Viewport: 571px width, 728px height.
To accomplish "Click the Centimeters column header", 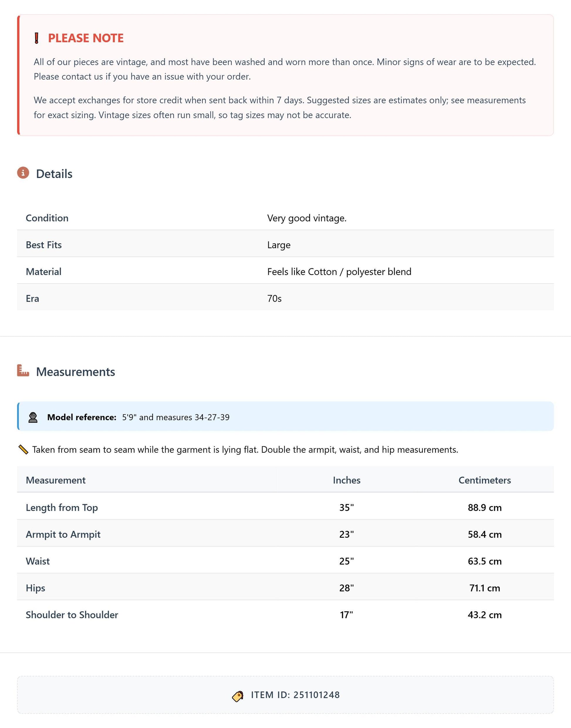I will 484,480.
